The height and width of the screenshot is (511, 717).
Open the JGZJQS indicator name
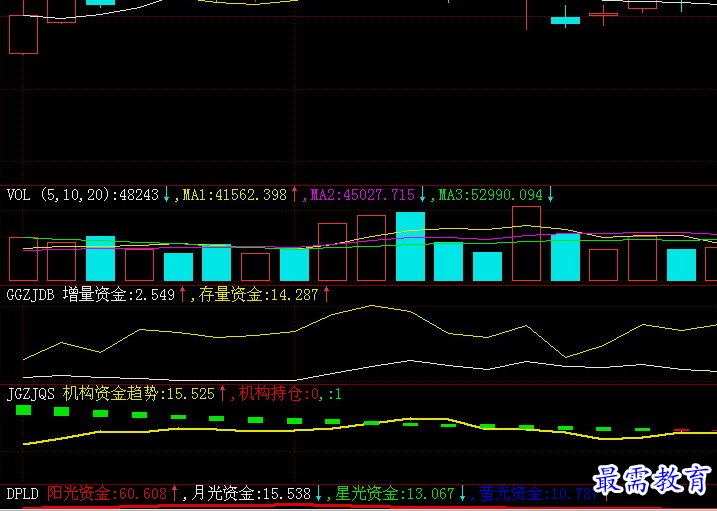pyautogui.click(x=30, y=394)
